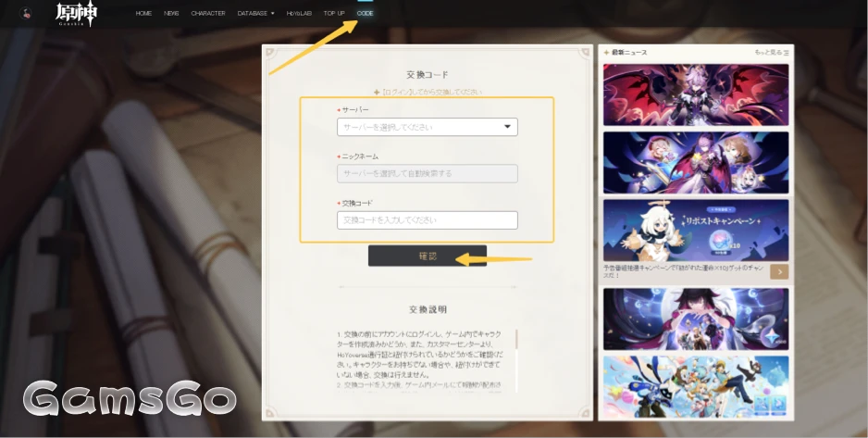Open HoYoLAB from the navigation
Viewport: 868px width, 438px height.
299,14
